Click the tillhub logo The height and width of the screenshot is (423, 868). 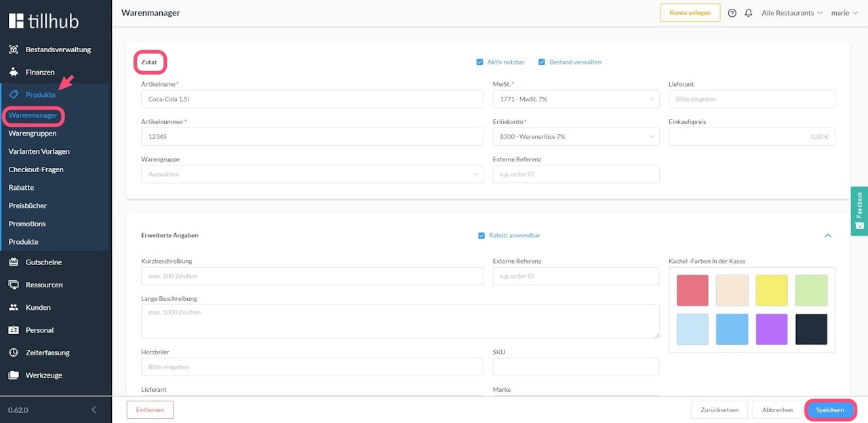click(x=43, y=21)
